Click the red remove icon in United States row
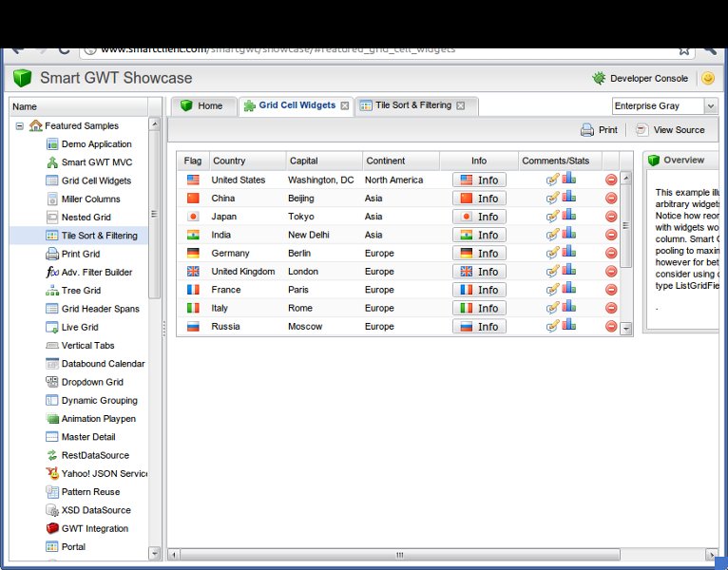This screenshot has width=728, height=570. 611,180
